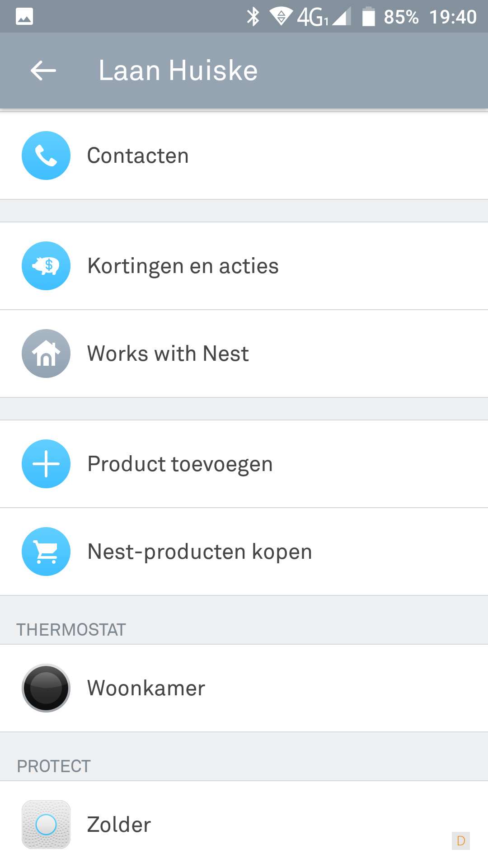Open the Contacten menu entry
The image size is (488, 868).
coord(138,156)
